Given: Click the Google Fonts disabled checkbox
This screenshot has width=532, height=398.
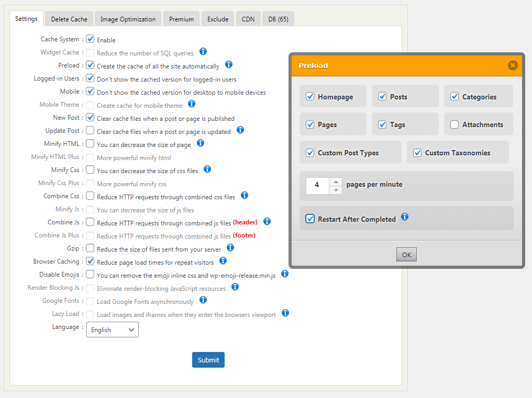Looking at the screenshot, I should 90,301.
